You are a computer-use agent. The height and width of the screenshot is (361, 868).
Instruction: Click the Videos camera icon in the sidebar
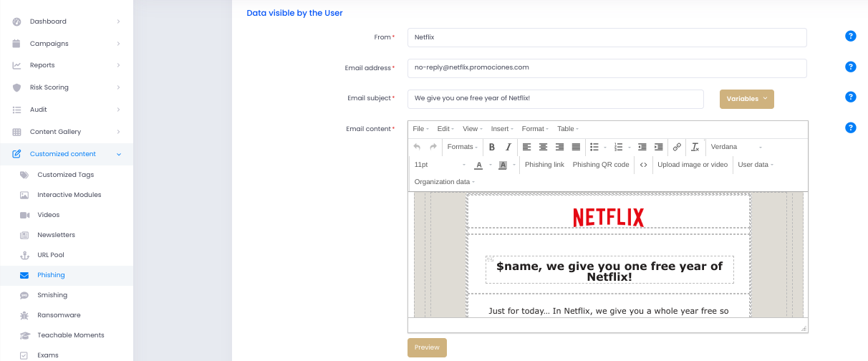click(24, 215)
